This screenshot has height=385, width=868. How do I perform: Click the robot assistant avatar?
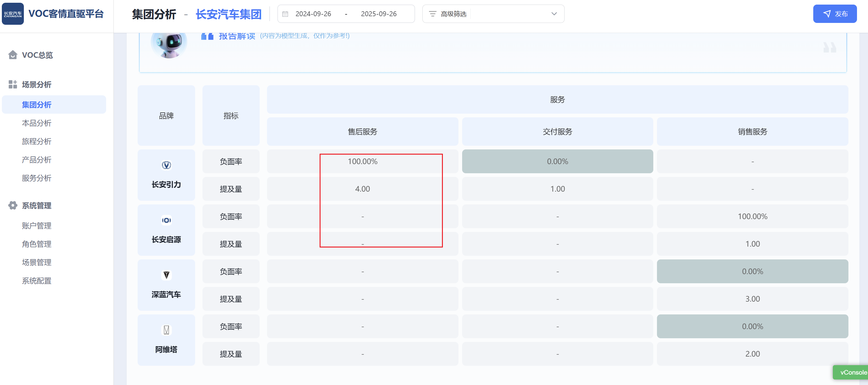[x=169, y=44]
